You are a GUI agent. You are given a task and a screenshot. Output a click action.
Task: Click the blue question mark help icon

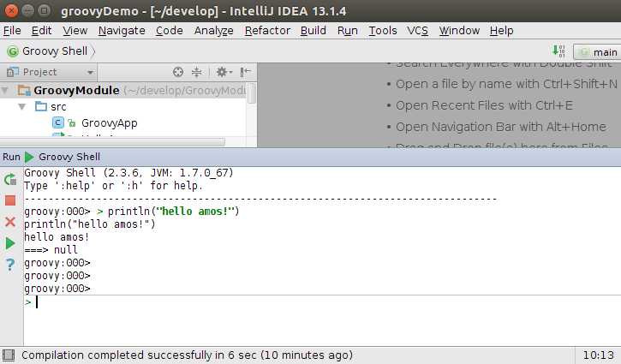click(10, 264)
